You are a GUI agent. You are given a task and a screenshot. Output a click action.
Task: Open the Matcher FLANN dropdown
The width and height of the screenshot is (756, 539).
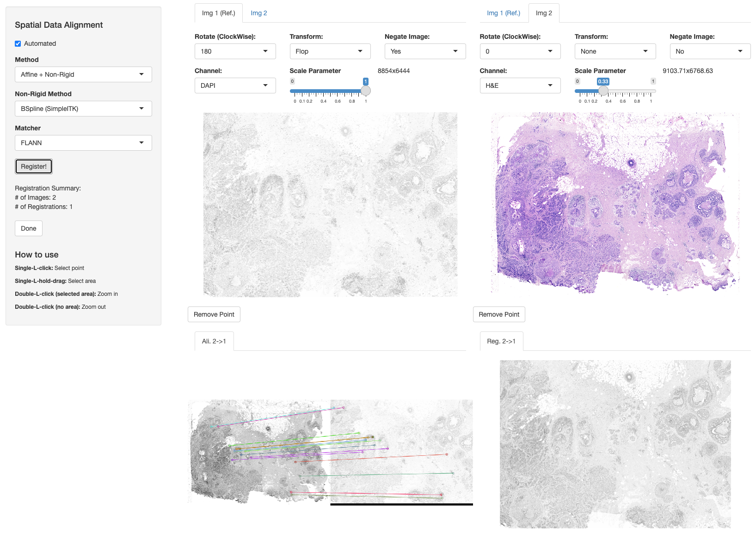(x=83, y=143)
